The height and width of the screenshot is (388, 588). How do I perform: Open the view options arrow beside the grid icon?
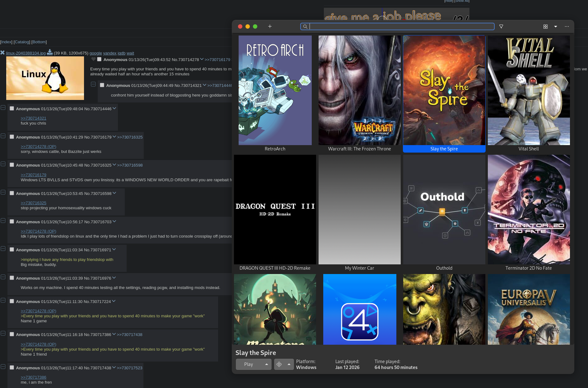[556, 26]
